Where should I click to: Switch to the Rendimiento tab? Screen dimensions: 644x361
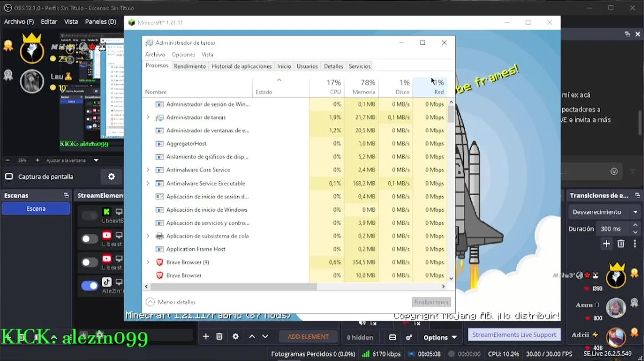tap(190, 66)
